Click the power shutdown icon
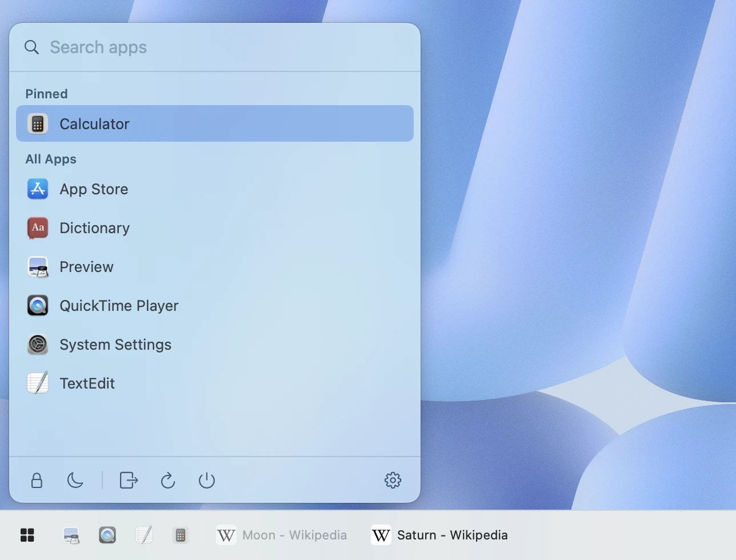The height and width of the screenshot is (560, 736). (x=207, y=481)
